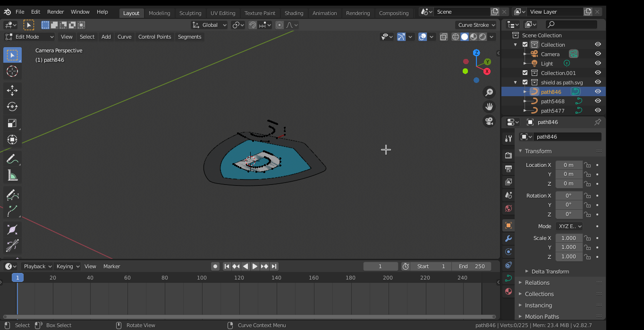The height and width of the screenshot is (330, 644).
Task: Switch to the Shading workspace tab
Action: 294,13
